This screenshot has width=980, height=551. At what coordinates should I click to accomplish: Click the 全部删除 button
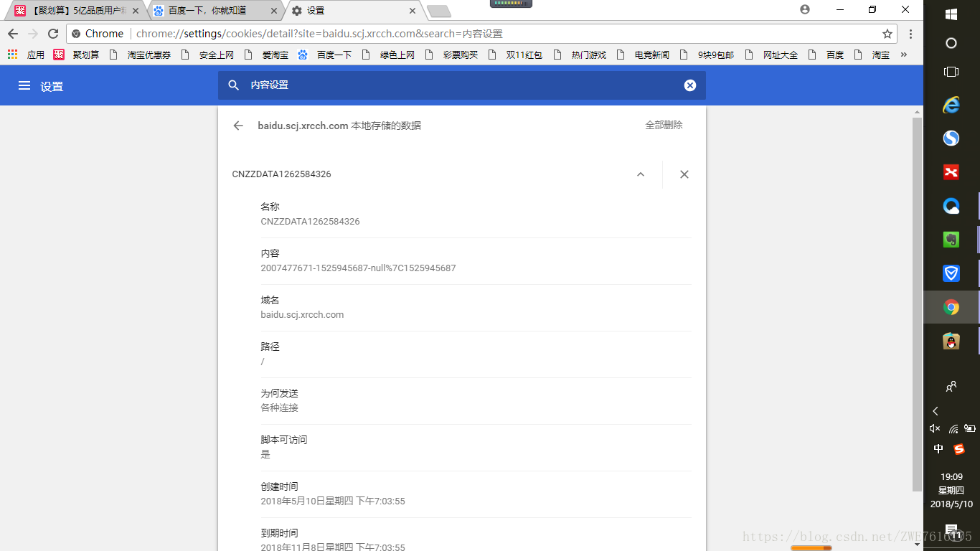point(664,126)
